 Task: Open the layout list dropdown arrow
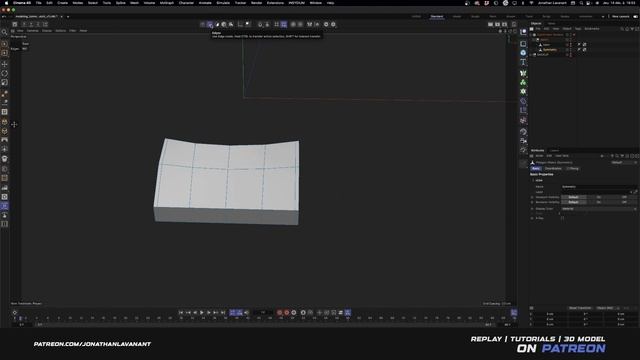pos(603,17)
